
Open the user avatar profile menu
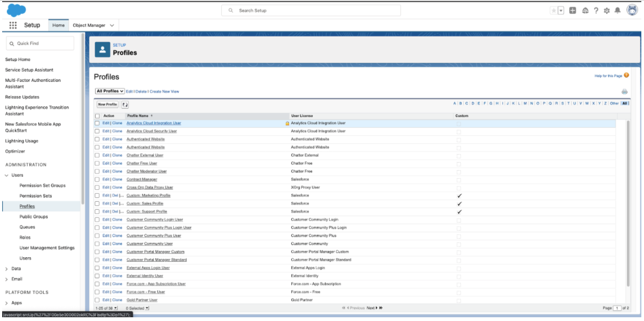coord(632,11)
